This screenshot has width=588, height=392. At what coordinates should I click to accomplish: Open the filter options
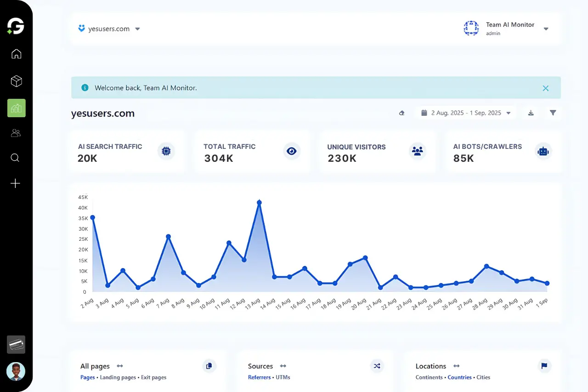(553, 113)
